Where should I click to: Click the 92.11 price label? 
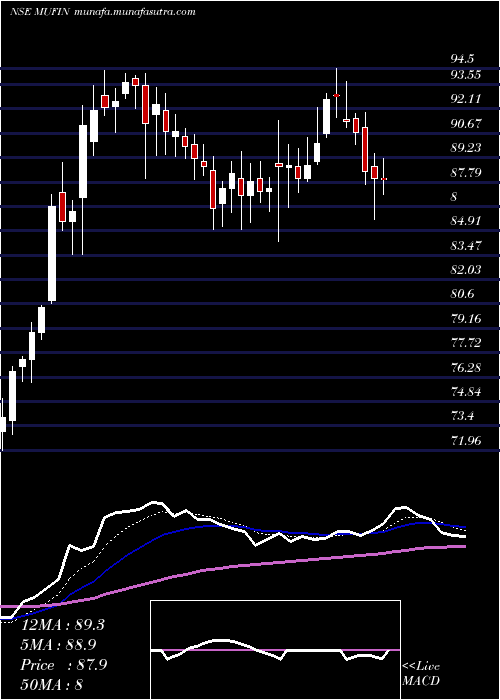[465, 99]
